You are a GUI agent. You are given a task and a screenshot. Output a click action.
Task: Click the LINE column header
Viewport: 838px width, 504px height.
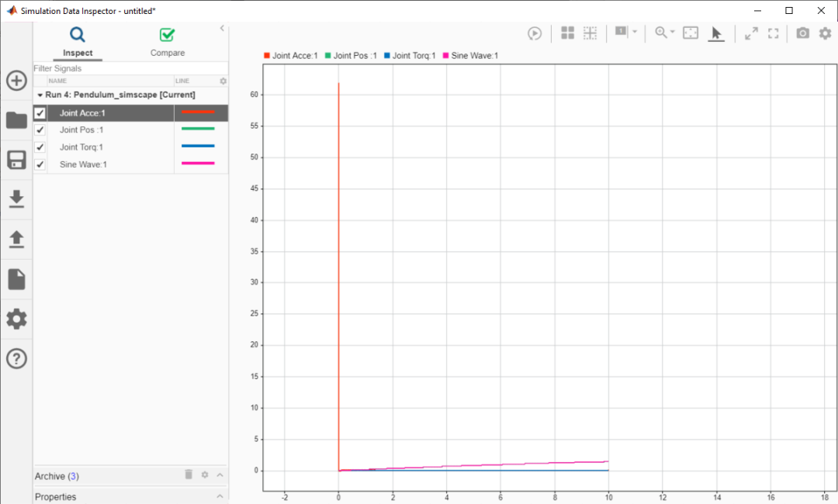tap(182, 81)
